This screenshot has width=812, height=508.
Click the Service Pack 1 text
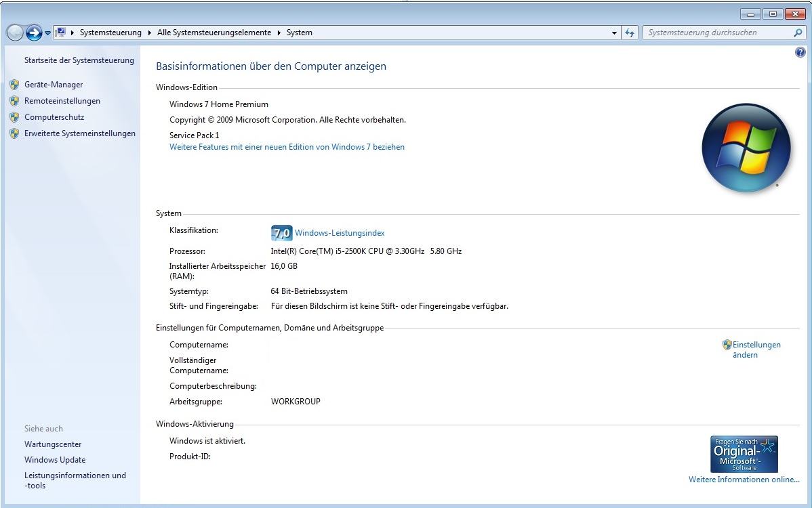[x=195, y=135]
